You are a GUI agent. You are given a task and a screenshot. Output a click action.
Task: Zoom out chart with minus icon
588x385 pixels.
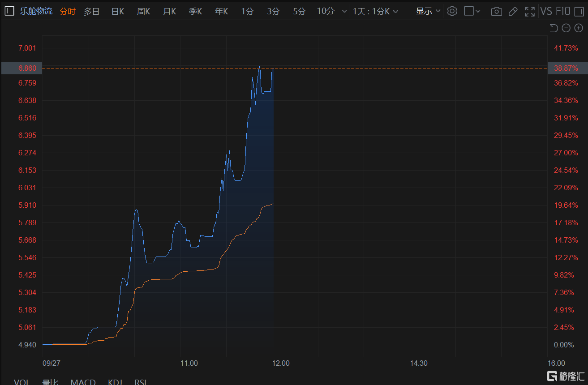click(x=566, y=28)
